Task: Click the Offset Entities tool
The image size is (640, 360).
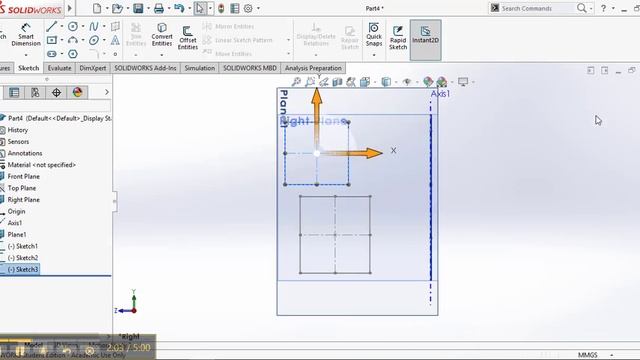Action: (x=188, y=38)
